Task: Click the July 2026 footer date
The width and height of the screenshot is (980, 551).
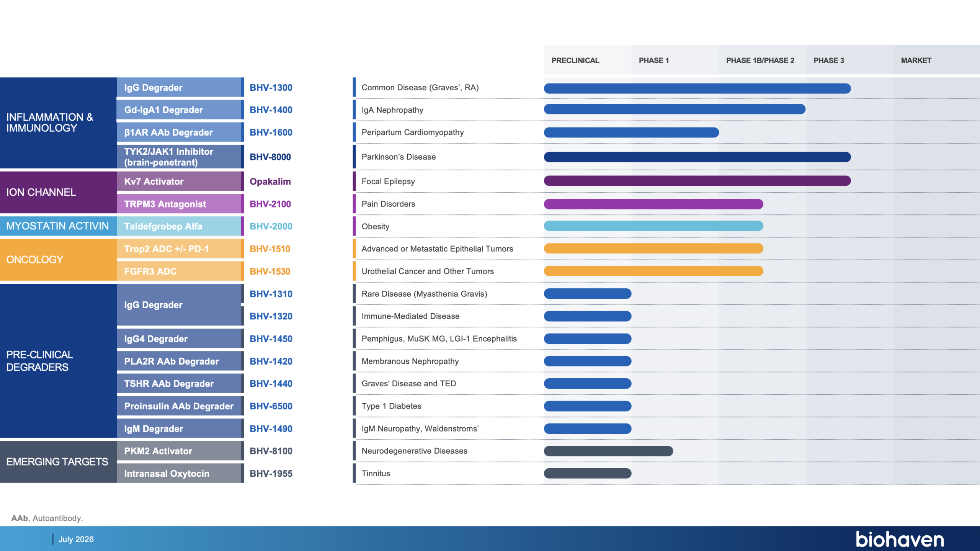Action: [76, 539]
